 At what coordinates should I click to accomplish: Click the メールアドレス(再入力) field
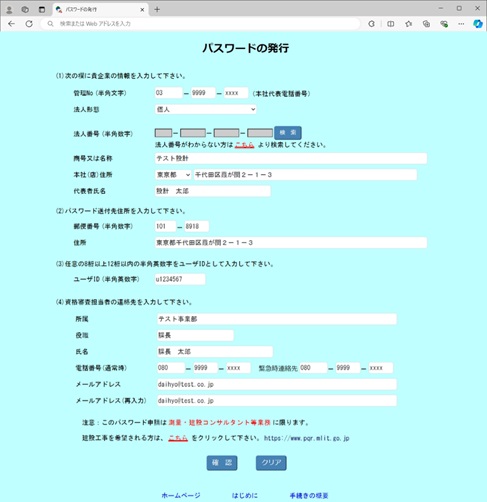click(277, 401)
